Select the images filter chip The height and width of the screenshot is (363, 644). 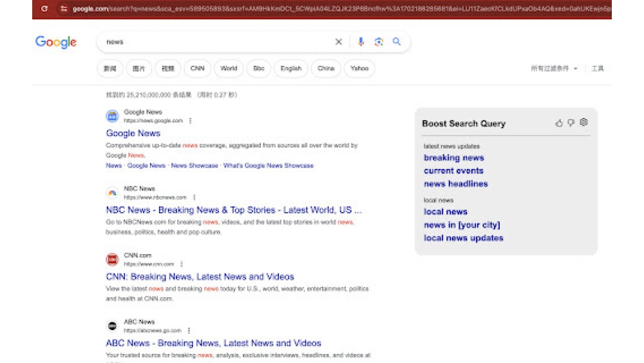click(139, 68)
